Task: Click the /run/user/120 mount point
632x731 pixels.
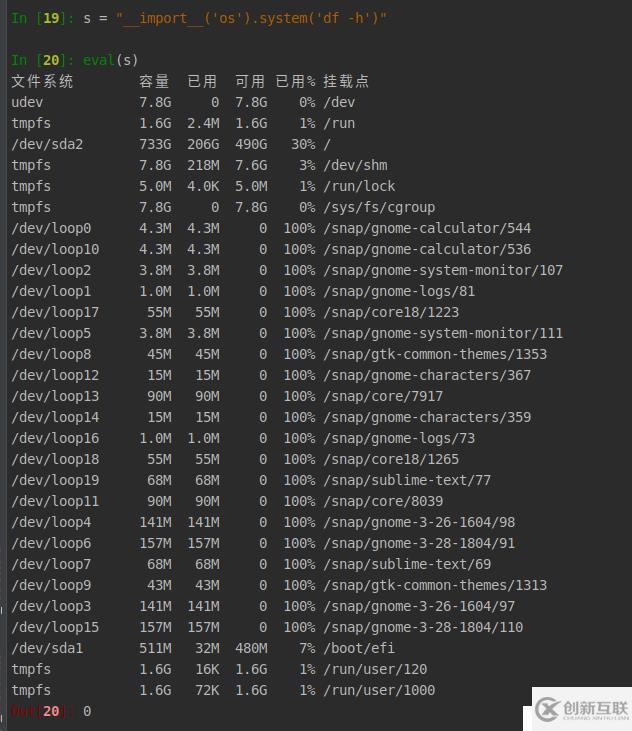Action: [x=375, y=669]
